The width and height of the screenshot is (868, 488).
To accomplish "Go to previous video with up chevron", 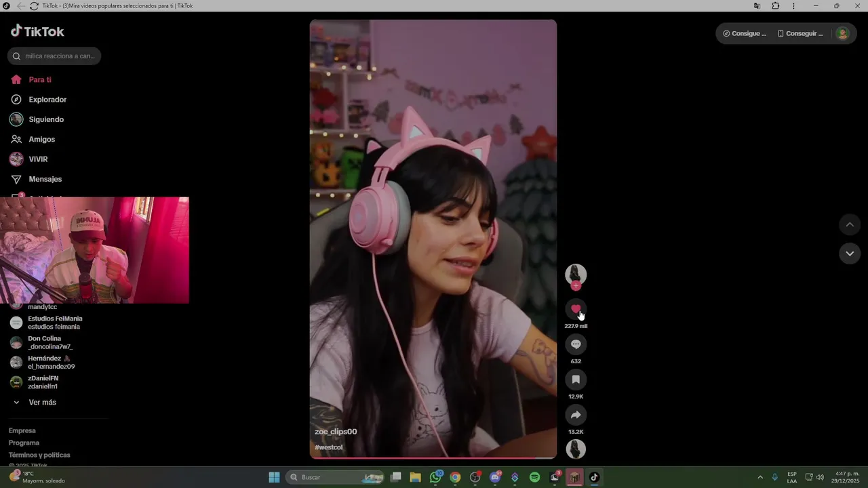I will pyautogui.click(x=850, y=224).
